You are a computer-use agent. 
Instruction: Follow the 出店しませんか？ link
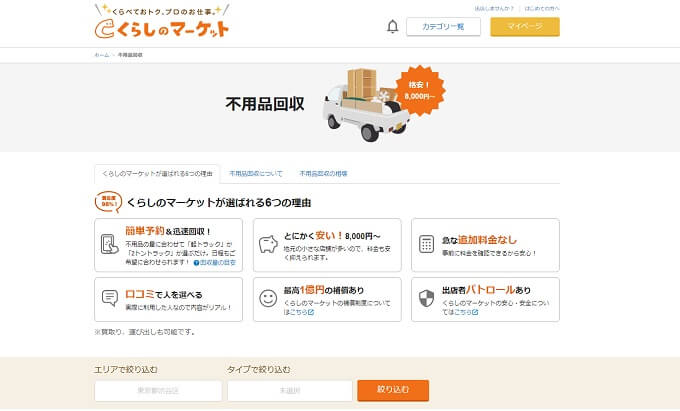pos(494,8)
